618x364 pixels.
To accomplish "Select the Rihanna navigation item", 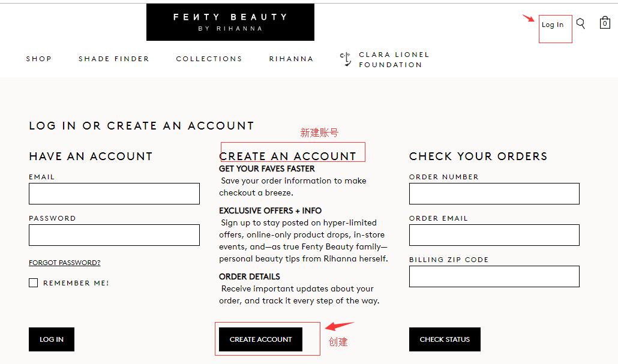I will point(291,59).
